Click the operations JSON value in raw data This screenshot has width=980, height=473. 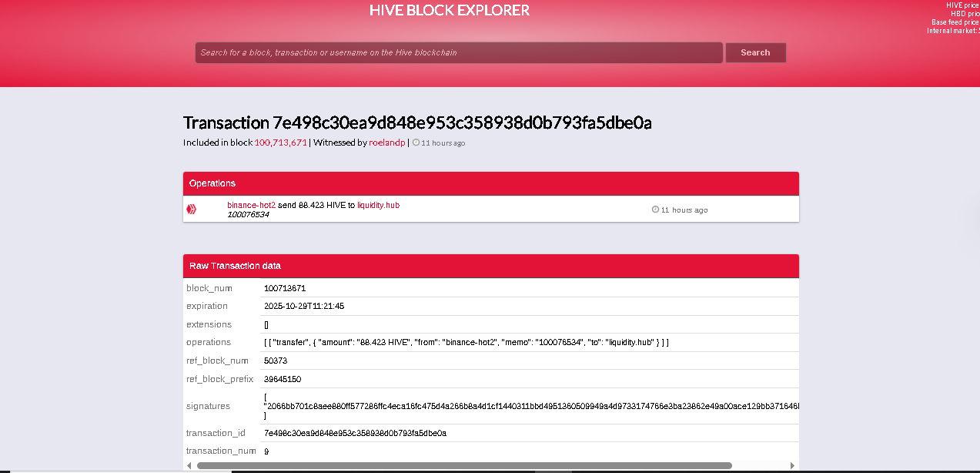(x=466, y=342)
